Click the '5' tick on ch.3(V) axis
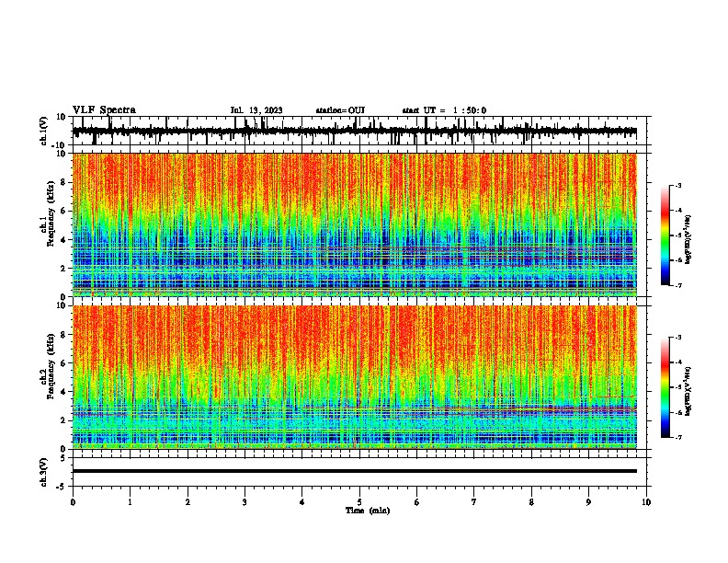This screenshot has width=728, height=563. pos(64,458)
